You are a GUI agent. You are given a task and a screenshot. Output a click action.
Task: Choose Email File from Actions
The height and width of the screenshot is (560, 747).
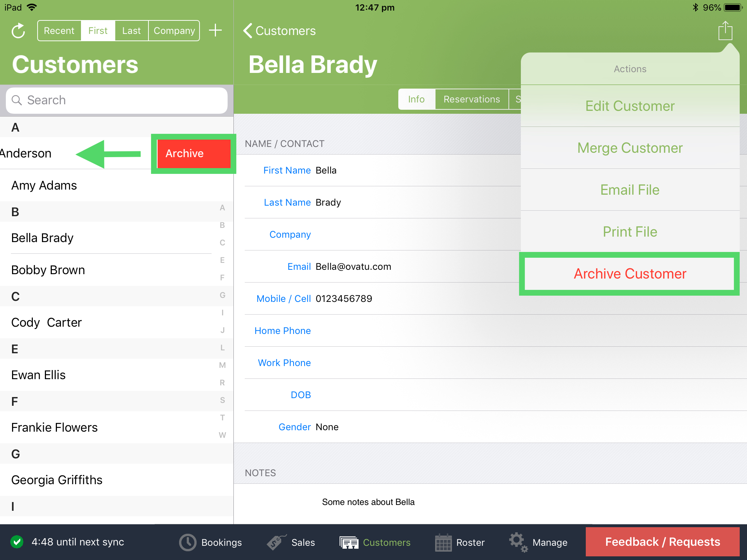(x=630, y=190)
